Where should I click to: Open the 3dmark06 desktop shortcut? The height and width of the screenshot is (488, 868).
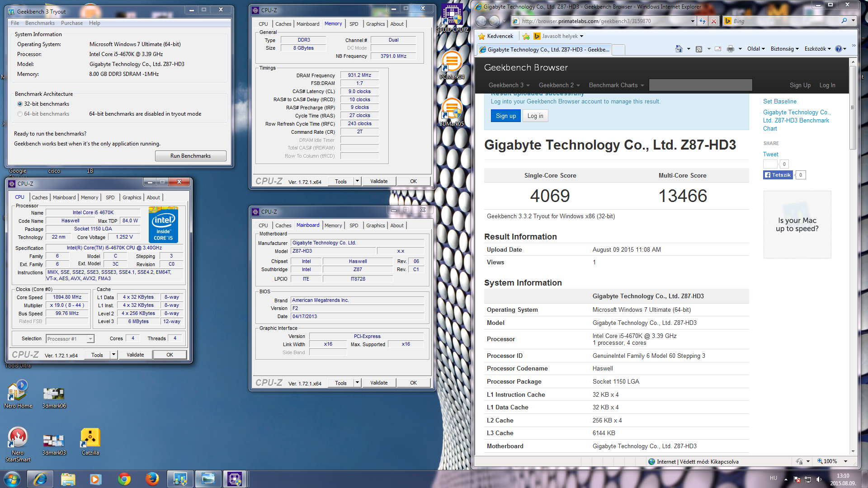pos(54,398)
